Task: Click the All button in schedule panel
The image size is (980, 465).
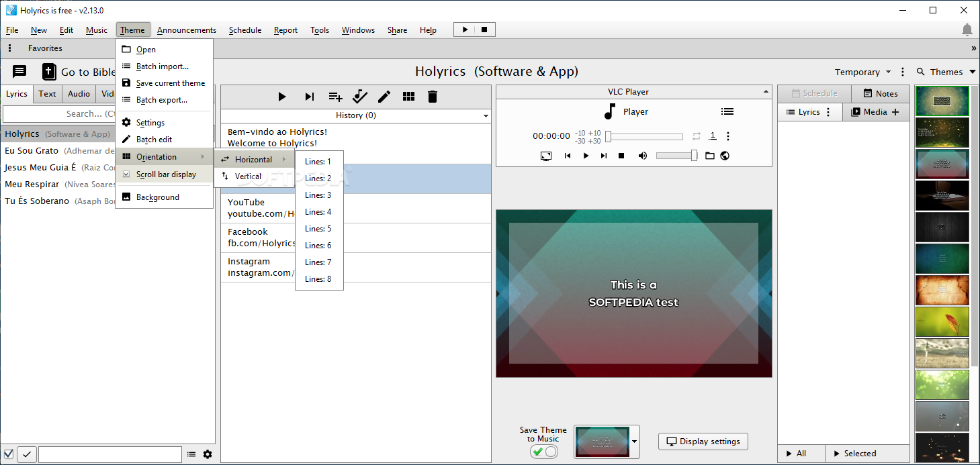Action: [x=801, y=454]
